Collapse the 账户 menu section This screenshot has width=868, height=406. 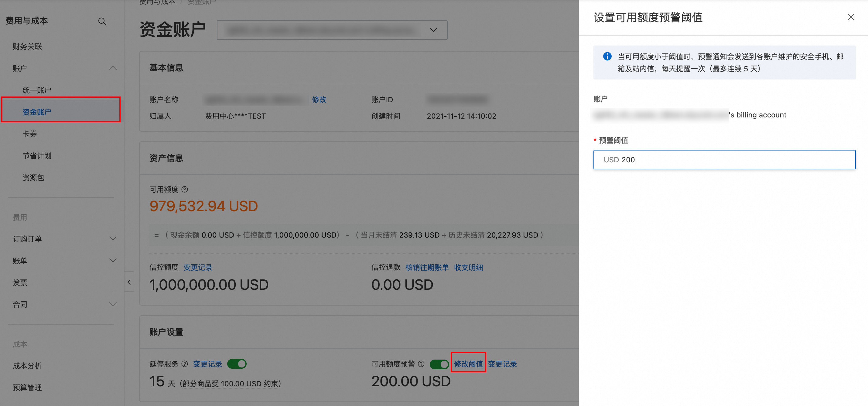pyautogui.click(x=113, y=68)
